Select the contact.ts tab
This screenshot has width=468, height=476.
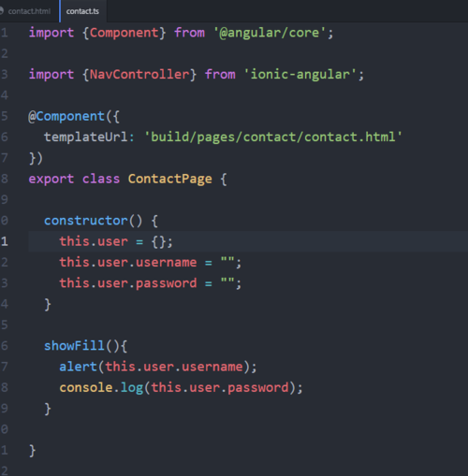[82, 11]
